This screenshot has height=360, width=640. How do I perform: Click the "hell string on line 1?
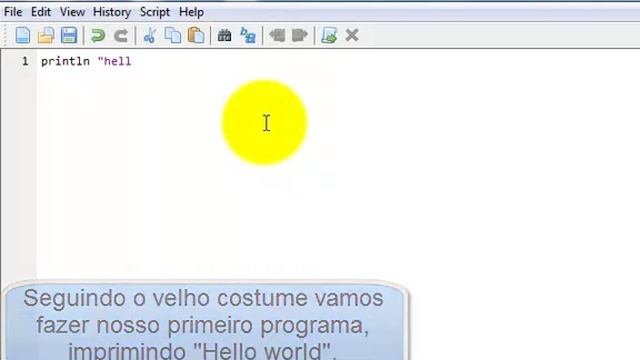coord(115,62)
